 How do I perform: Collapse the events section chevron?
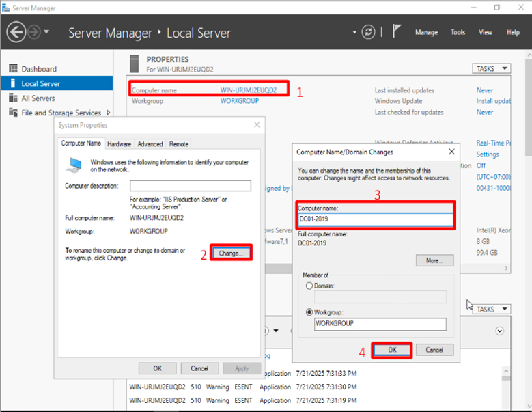point(499,331)
